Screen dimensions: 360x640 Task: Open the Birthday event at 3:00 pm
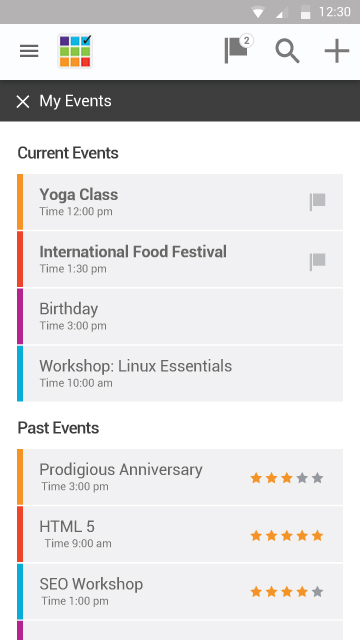(180, 316)
